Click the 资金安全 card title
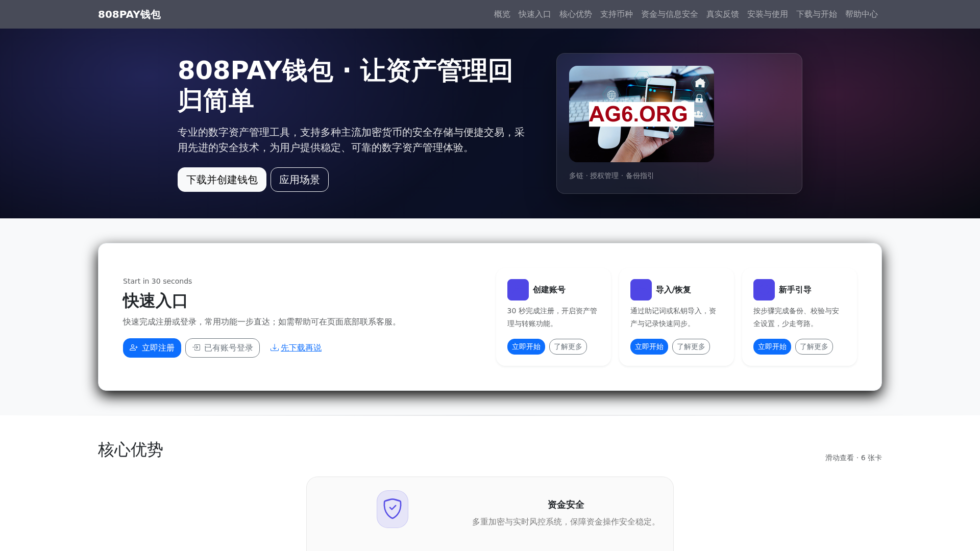 tap(566, 505)
